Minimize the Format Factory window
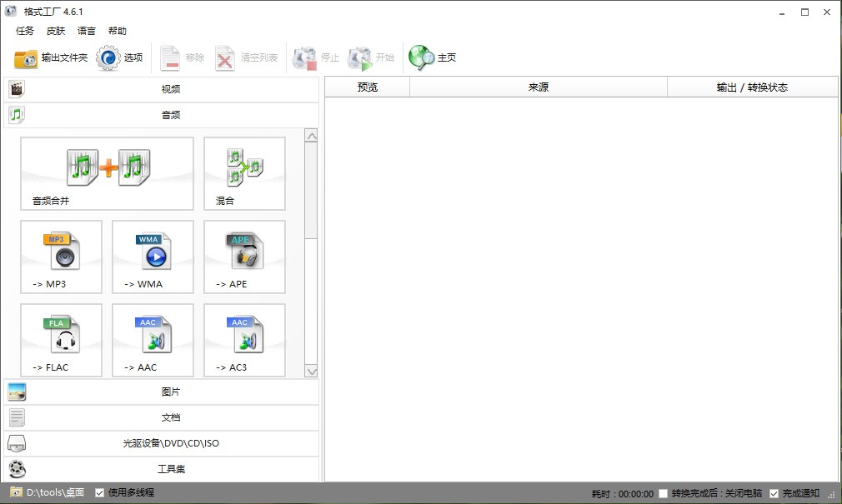Viewport: 842px width, 504px height. coord(782,12)
